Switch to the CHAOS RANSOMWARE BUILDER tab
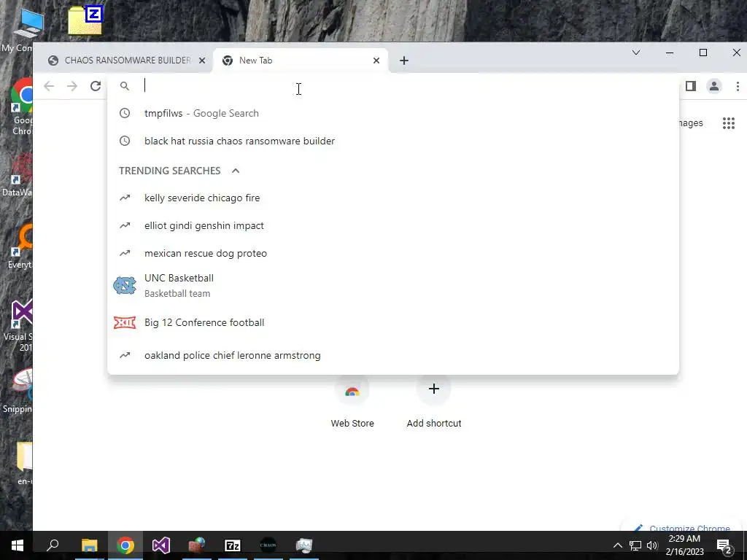 124,61
